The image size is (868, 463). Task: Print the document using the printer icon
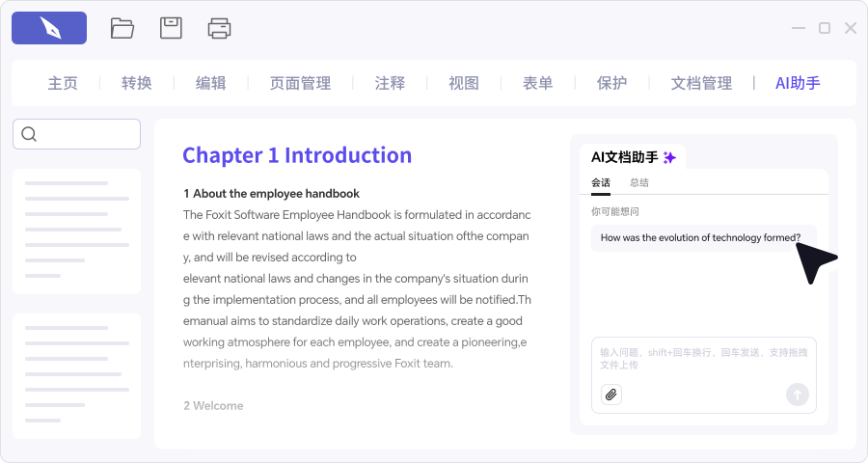point(219,28)
